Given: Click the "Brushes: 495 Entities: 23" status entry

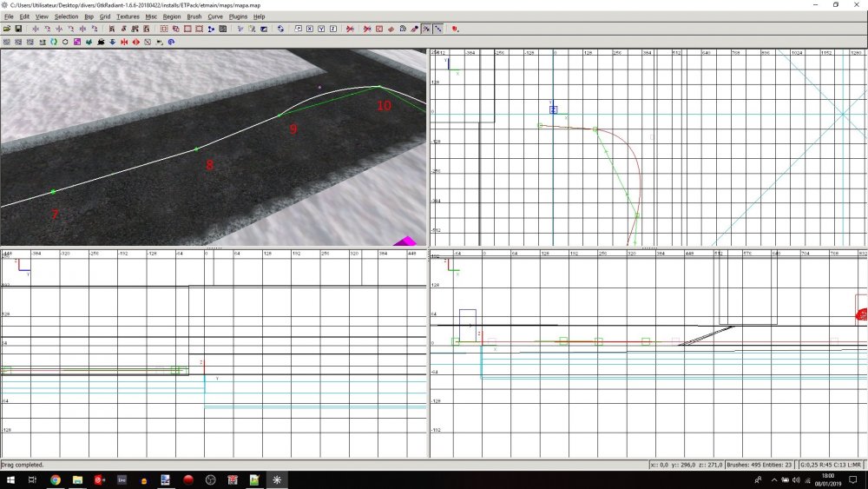Looking at the screenshot, I should click(x=759, y=465).
